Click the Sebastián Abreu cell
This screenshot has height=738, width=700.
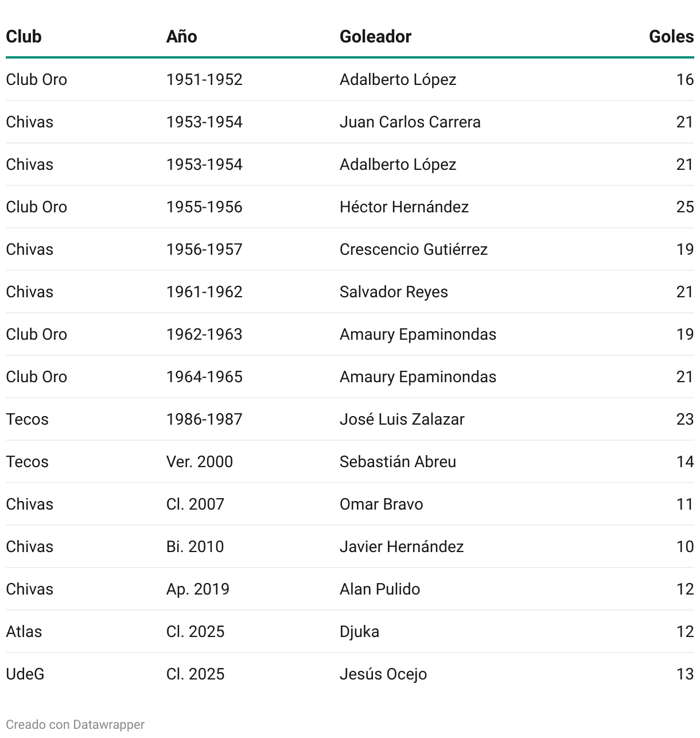click(398, 461)
